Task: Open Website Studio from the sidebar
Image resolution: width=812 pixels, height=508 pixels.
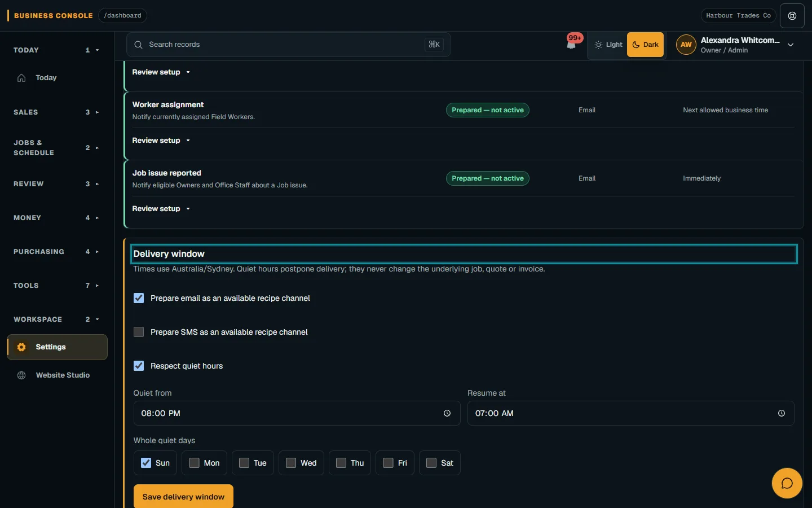Action: tap(57, 375)
